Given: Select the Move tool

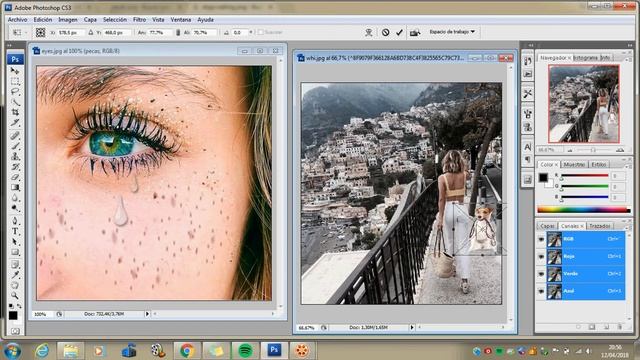Looking at the screenshot, I should click(15, 71).
